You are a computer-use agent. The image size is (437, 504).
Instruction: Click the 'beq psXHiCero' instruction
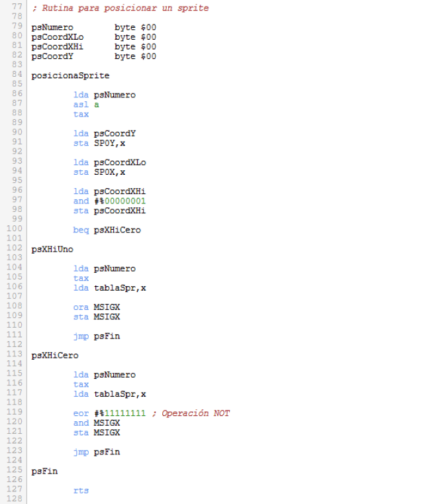(x=107, y=230)
